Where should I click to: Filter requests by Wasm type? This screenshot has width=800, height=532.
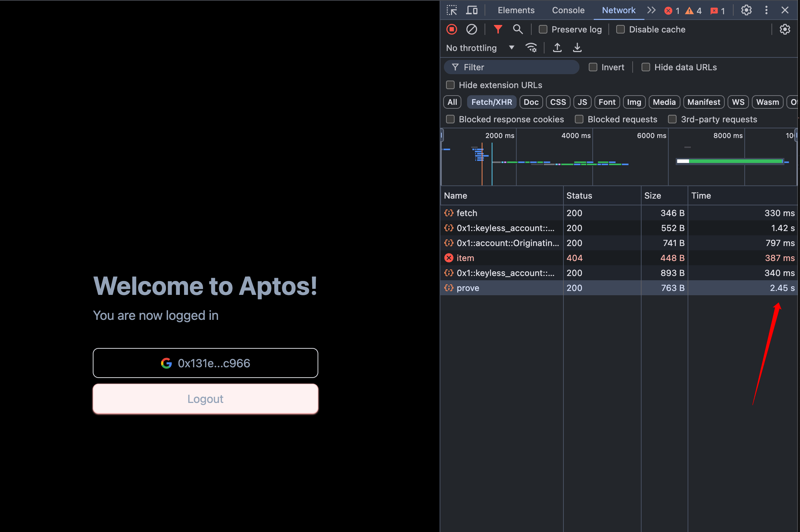tap(768, 102)
